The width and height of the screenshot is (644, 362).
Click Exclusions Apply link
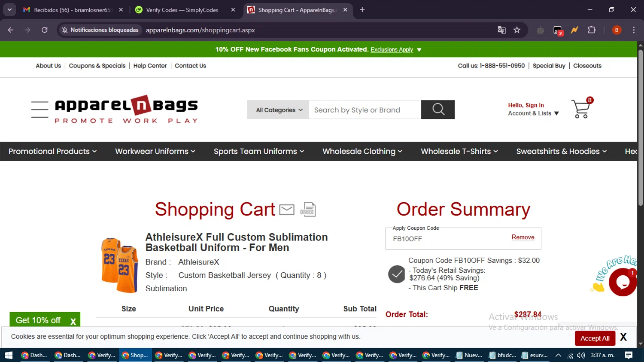click(x=392, y=50)
